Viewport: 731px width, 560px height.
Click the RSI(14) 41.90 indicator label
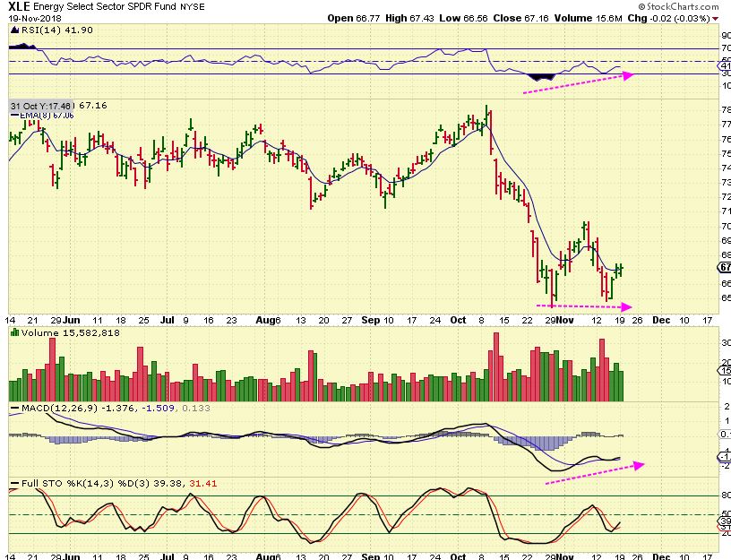point(56,30)
